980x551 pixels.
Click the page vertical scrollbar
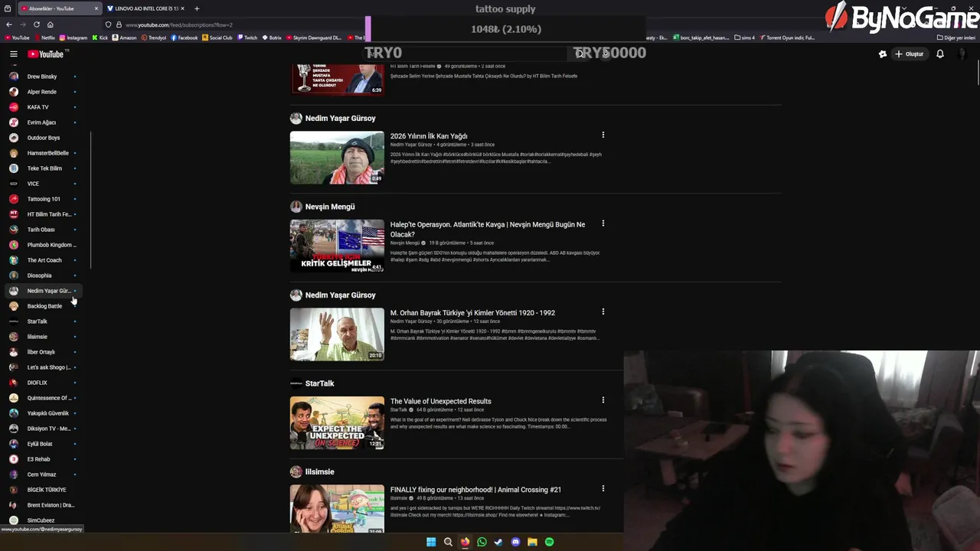[x=978, y=73]
